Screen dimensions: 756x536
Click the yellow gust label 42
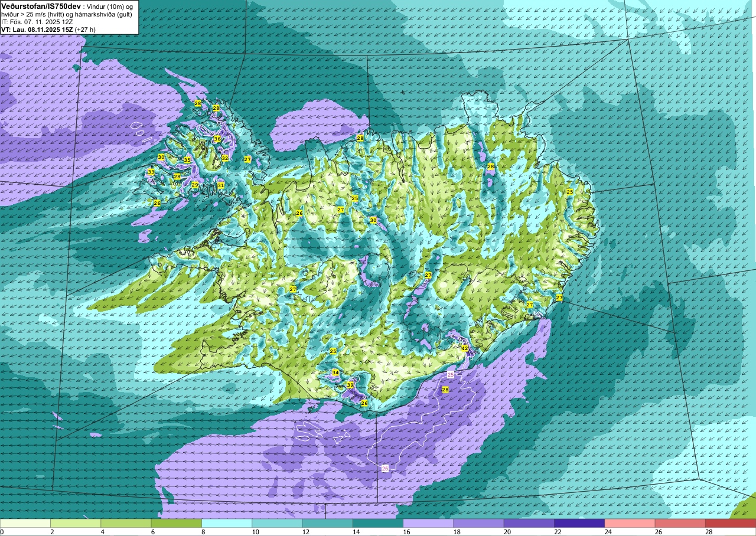coord(465,348)
